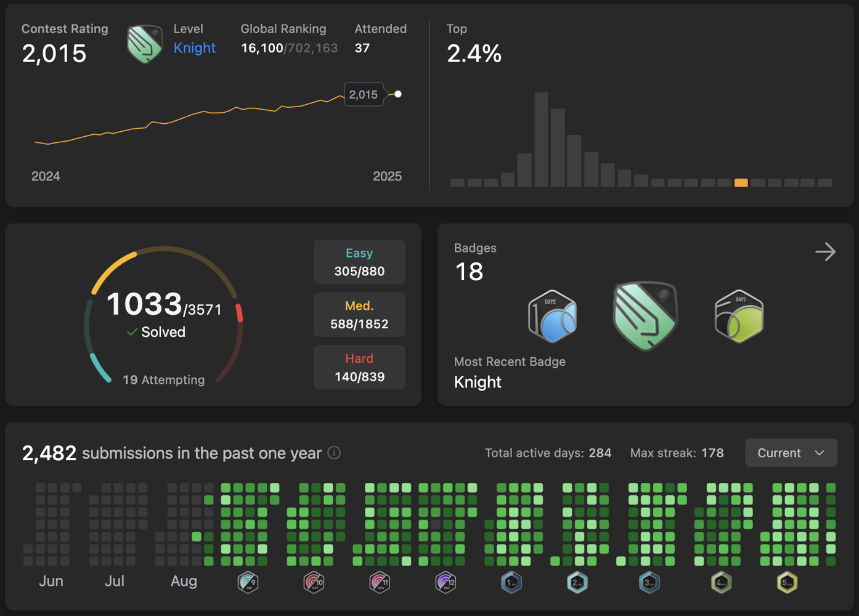This screenshot has width=859, height=616.
Task: Click the white endpoint on rating chart
Action: tap(398, 94)
